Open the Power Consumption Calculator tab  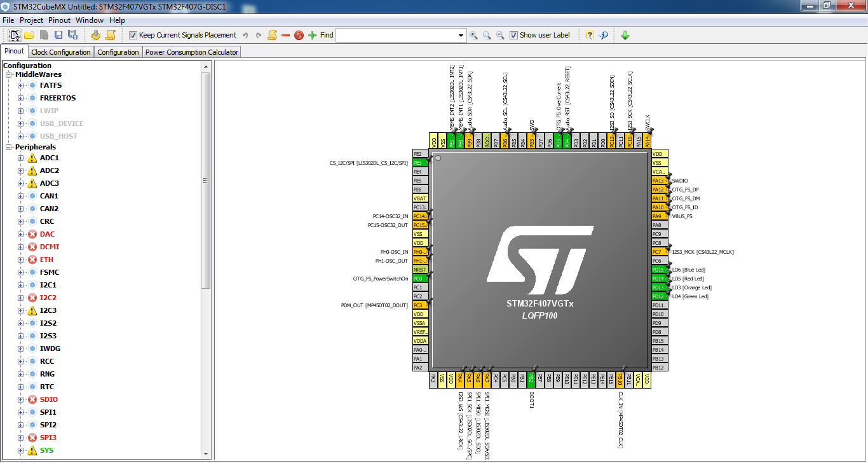click(191, 52)
